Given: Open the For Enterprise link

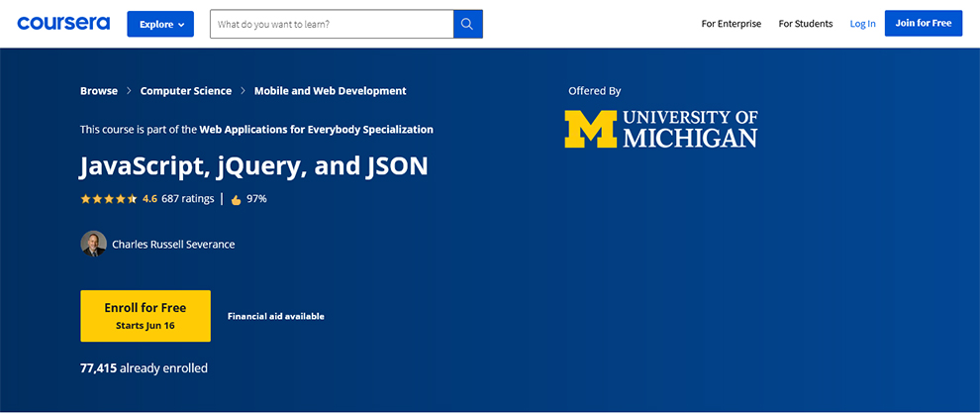Looking at the screenshot, I should 732,24.
